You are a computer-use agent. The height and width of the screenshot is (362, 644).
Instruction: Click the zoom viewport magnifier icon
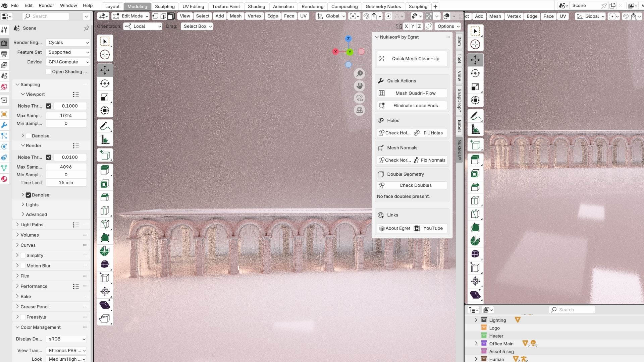pos(360,73)
